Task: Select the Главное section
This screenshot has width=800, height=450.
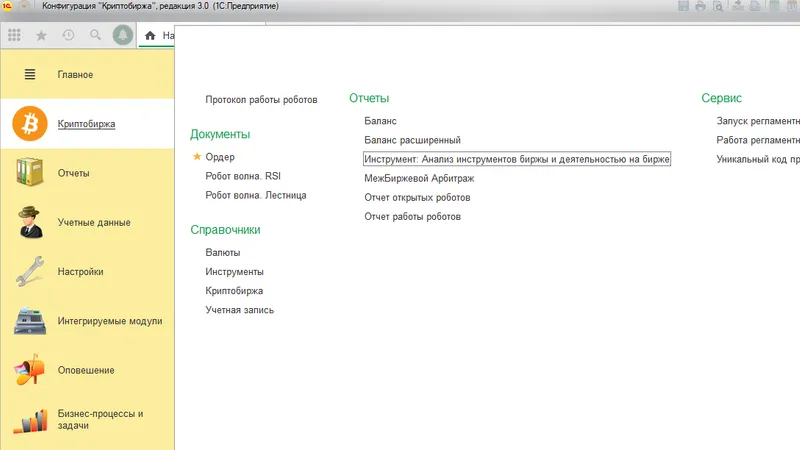Action: [75, 74]
